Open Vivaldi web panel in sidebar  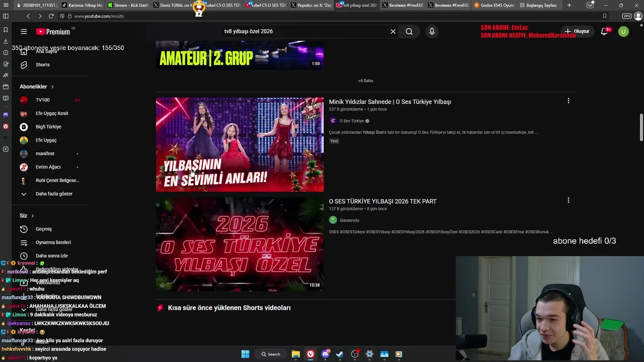(x=6, y=126)
